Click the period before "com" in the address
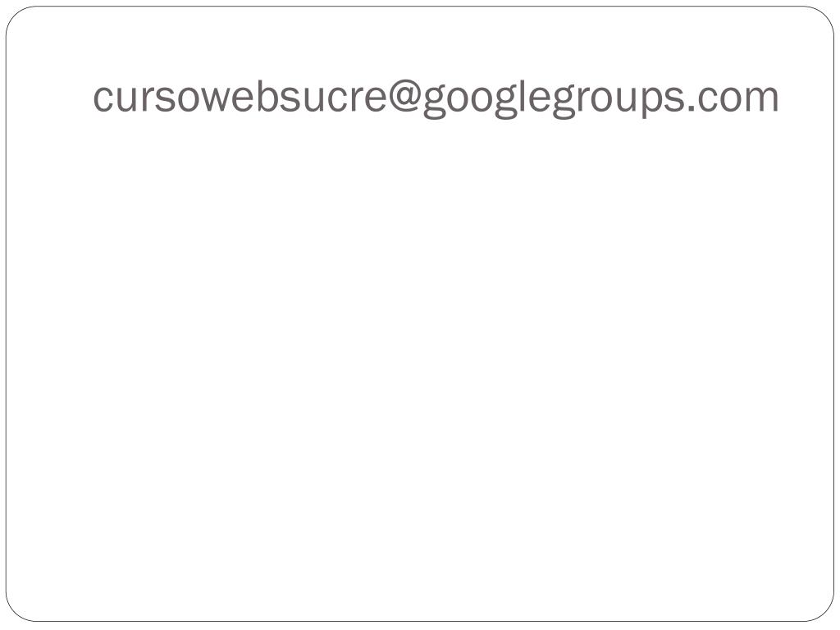 click(x=691, y=109)
